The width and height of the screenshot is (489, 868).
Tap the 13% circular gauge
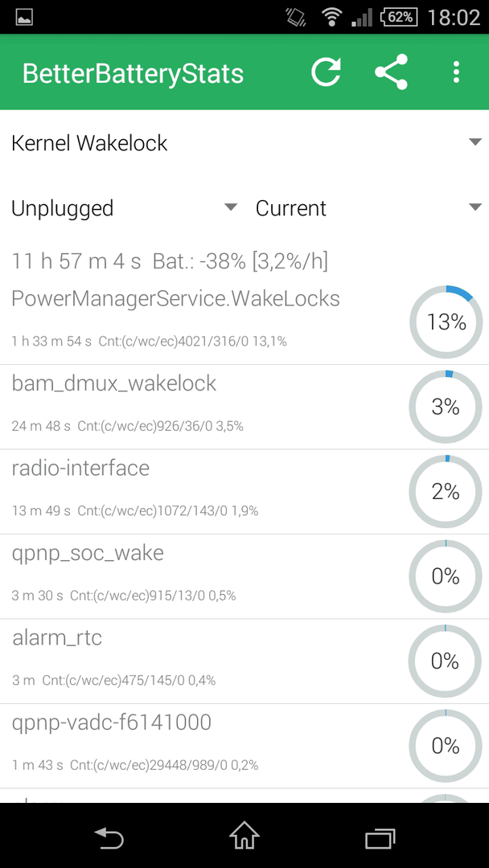tap(446, 321)
